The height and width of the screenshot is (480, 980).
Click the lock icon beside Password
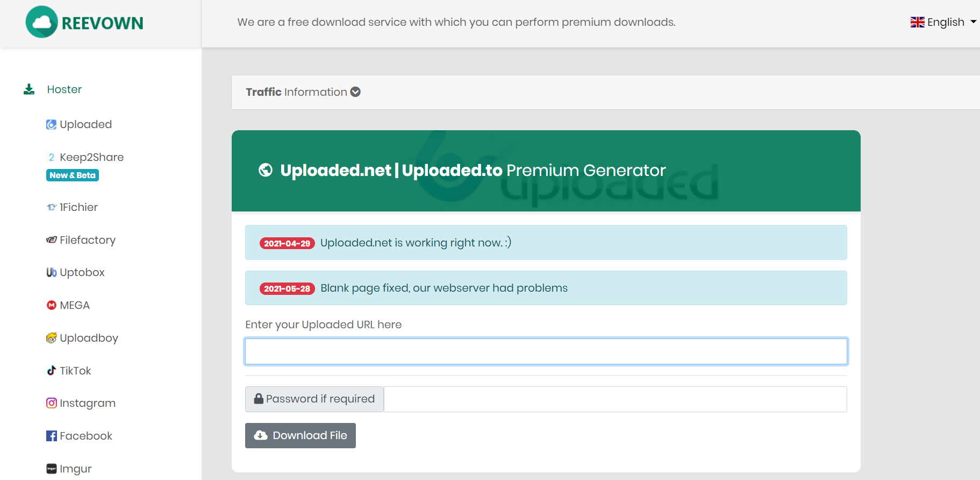pyautogui.click(x=259, y=399)
